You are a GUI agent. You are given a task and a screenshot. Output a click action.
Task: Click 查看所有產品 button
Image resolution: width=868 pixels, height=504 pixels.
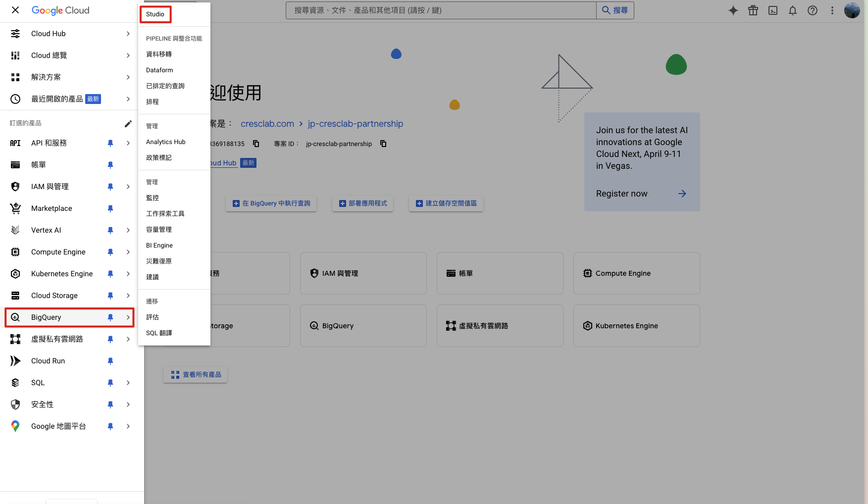pos(196,375)
